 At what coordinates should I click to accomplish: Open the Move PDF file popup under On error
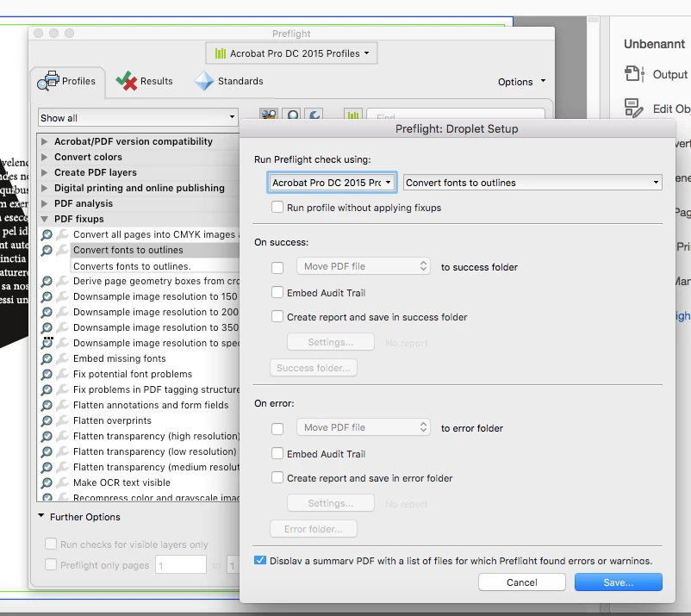[x=363, y=427]
